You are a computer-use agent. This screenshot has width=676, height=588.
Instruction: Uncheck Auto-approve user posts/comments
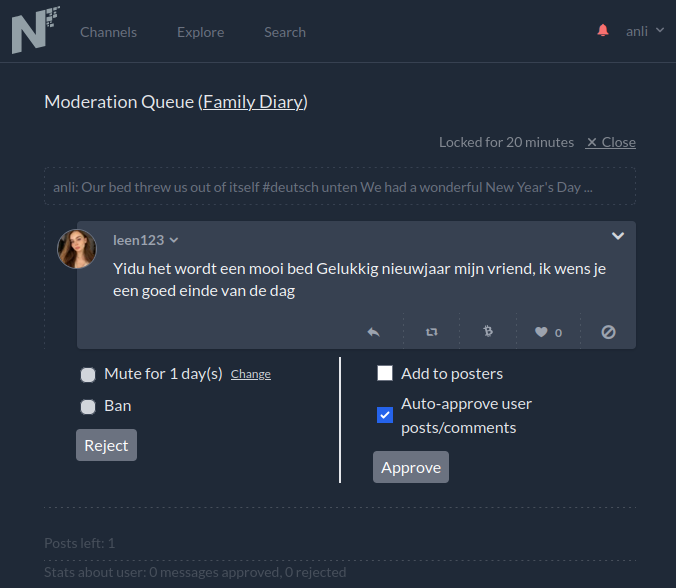(385, 415)
